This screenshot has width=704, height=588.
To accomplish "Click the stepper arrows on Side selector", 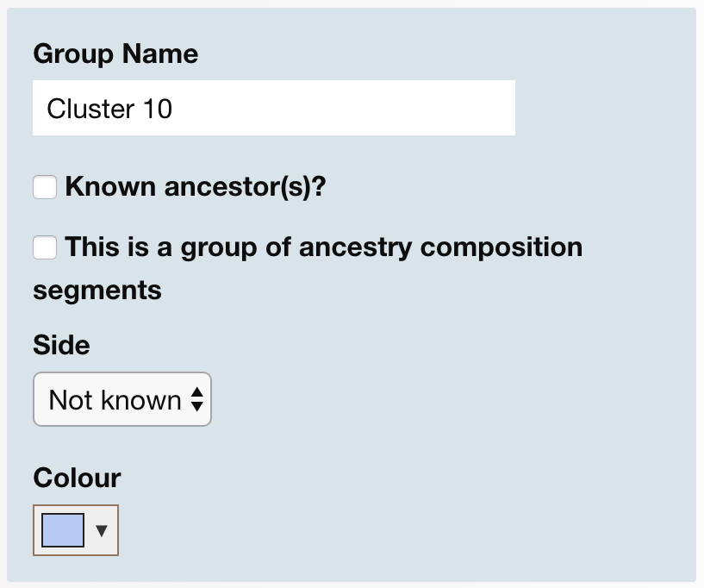I will tap(196, 399).
